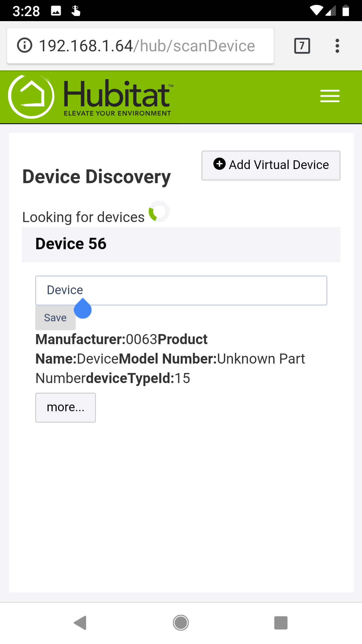362x644 pixels.
Task: Open Chrome's three-dot overflow menu
Action: coord(337,46)
